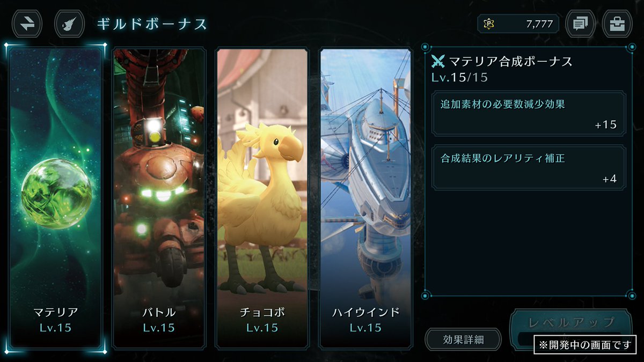Image resolution: width=644 pixels, height=362 pixels.
Task: Click the crossed swords bonus icon
Action: click(x=438, y=61)
